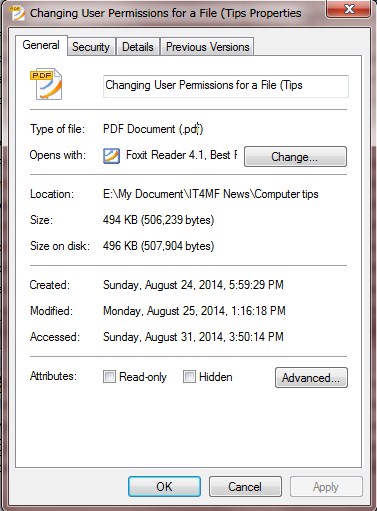The image size is (377, 511).
Task: Click the Size on disk value
Action: [x=158, y=246]
